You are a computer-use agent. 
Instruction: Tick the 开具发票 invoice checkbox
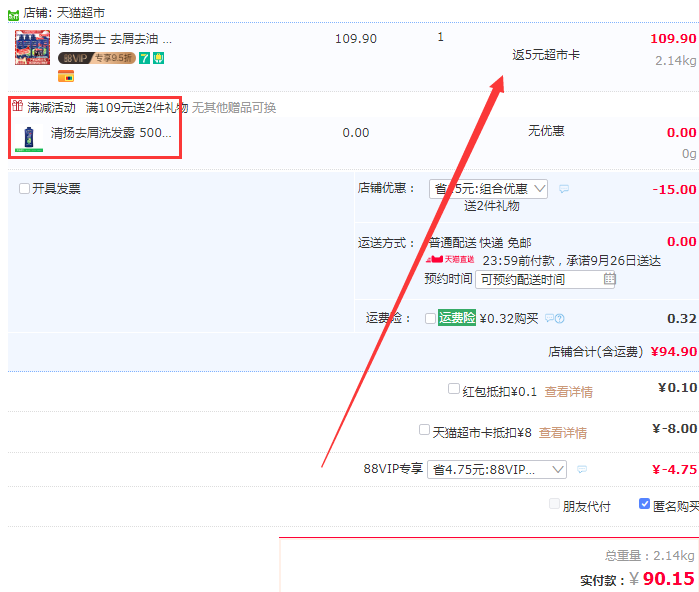25,189
